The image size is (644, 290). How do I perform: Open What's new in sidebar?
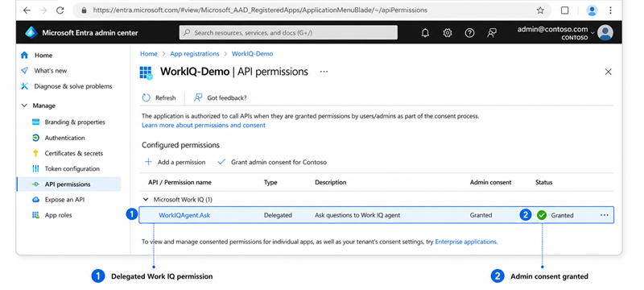coord(50,71)
